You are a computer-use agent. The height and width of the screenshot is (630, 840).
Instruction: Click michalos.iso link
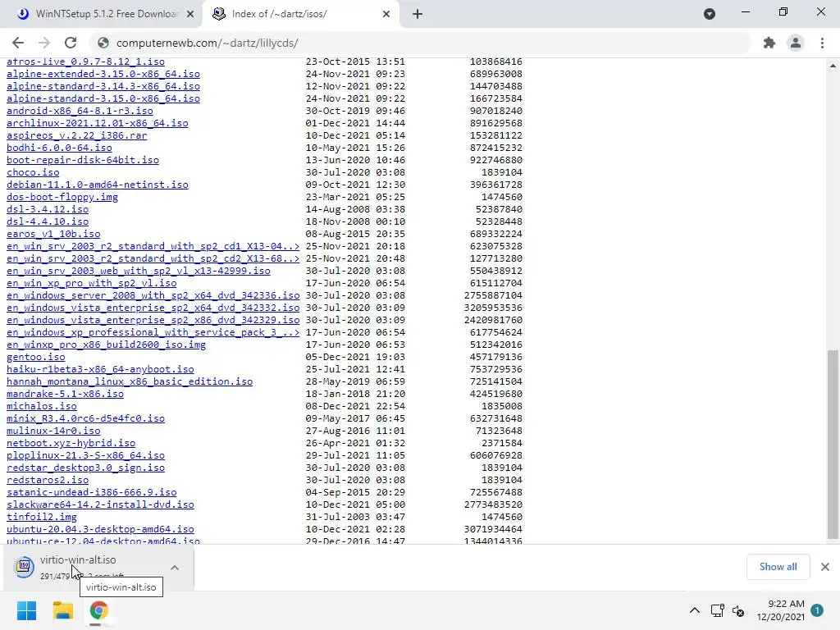pos(41,407)
